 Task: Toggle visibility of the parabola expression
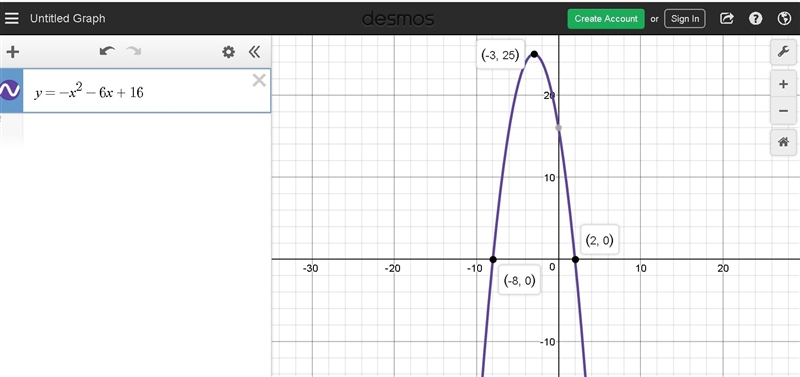(10, 91)
